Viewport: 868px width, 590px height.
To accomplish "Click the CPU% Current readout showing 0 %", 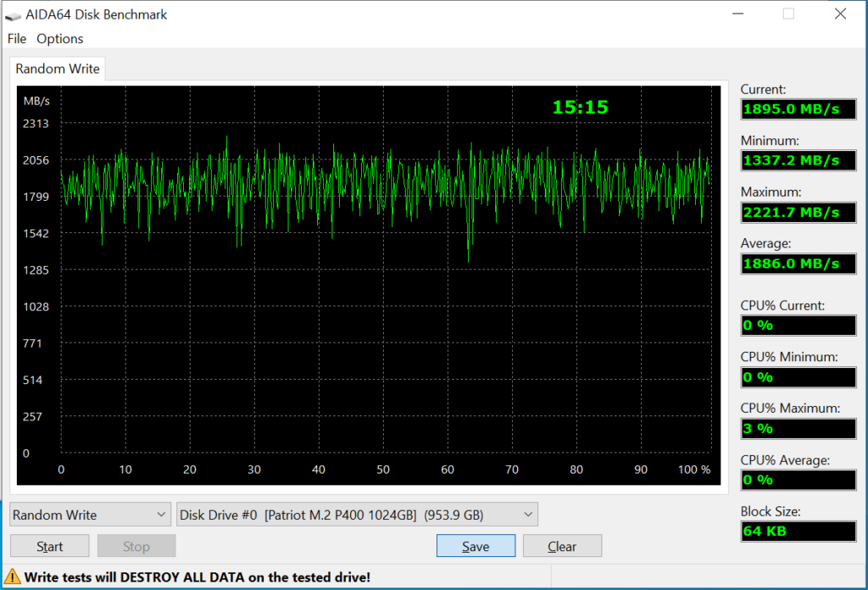I will coord(798,325).
